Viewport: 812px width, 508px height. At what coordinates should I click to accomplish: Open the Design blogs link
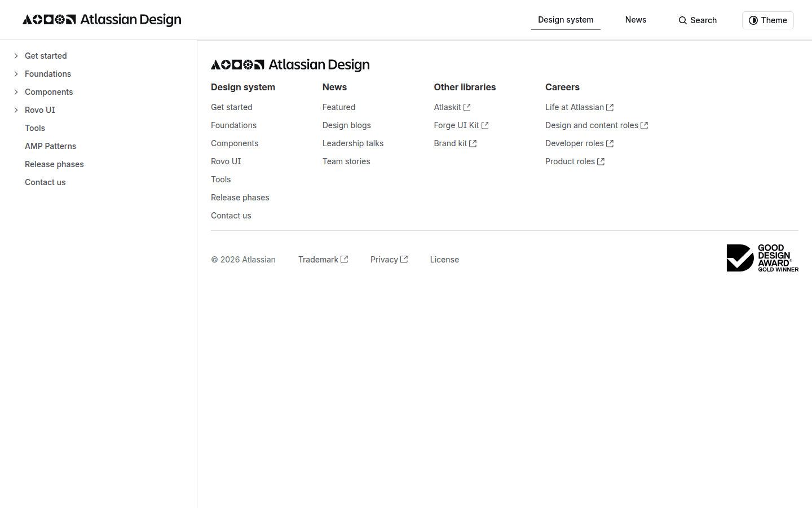coord(347,125)
